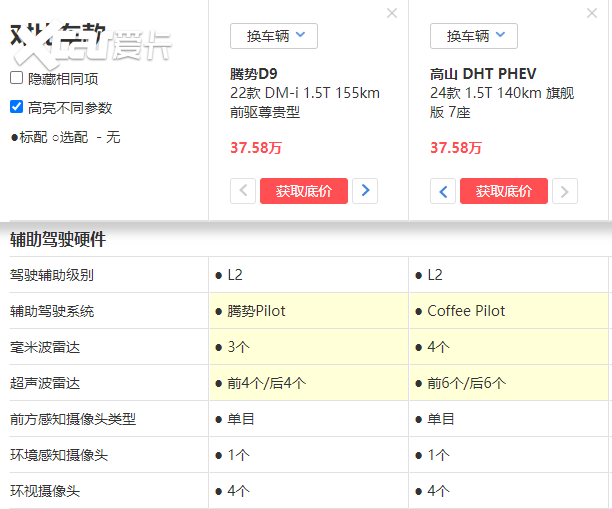Click left arrow under 高山 DHT PHEV
612x509 pixels.
(443, 191)
